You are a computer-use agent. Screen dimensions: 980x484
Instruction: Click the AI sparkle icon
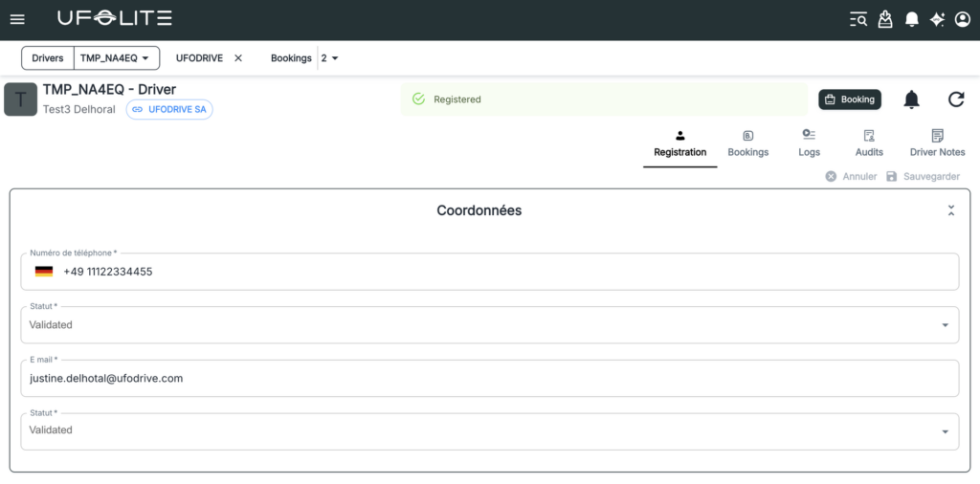coord(937,19)
